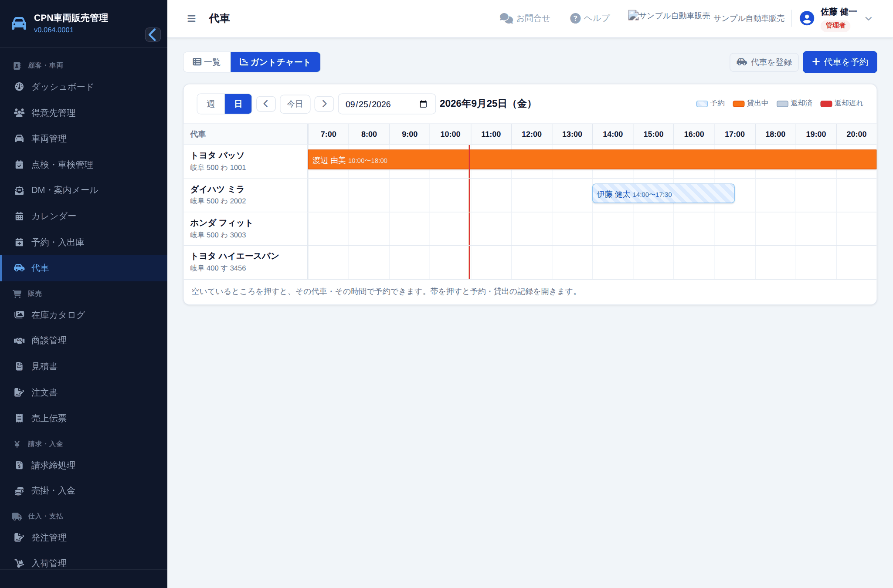Go to previous day arrow

266,104
